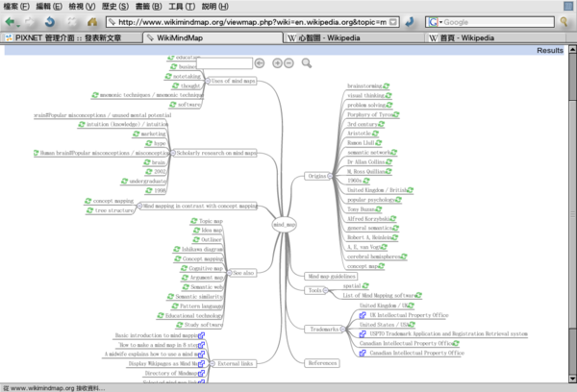Open the 書籤 (B) menu

click(x=148, y=7)
